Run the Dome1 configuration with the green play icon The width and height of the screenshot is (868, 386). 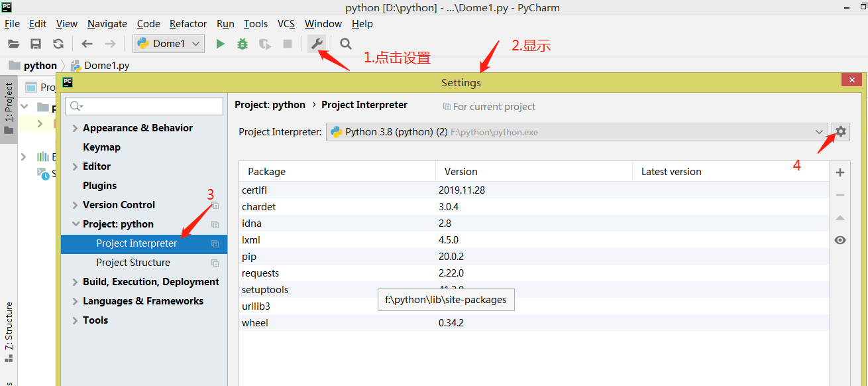(x=221, y=43)
